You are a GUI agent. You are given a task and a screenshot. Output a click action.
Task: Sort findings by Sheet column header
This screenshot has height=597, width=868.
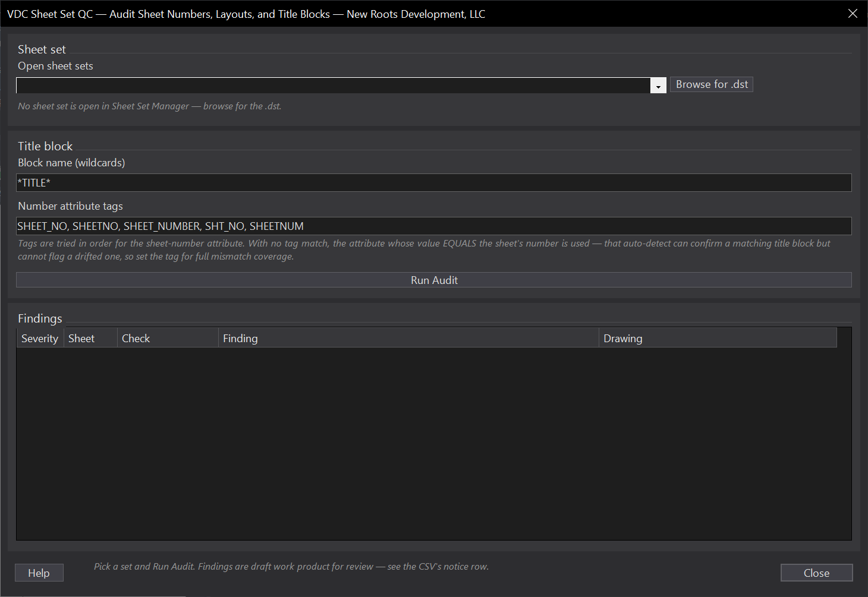coord(90,338)
